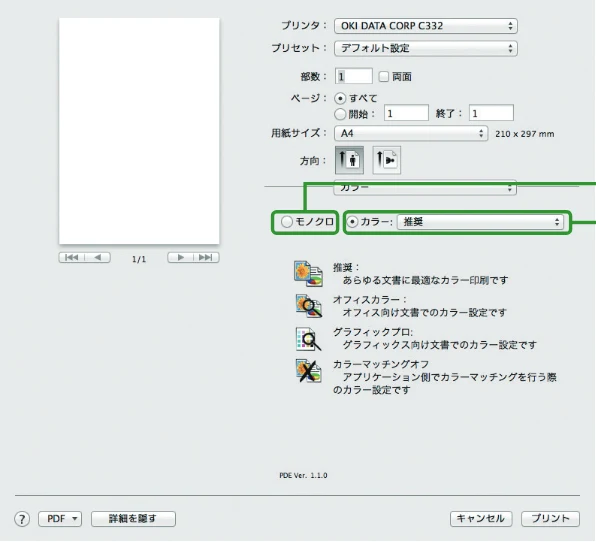Screen dimensions: 596x542
Task: Click the blank page preview thumbnail
Action: click(139, 131)
